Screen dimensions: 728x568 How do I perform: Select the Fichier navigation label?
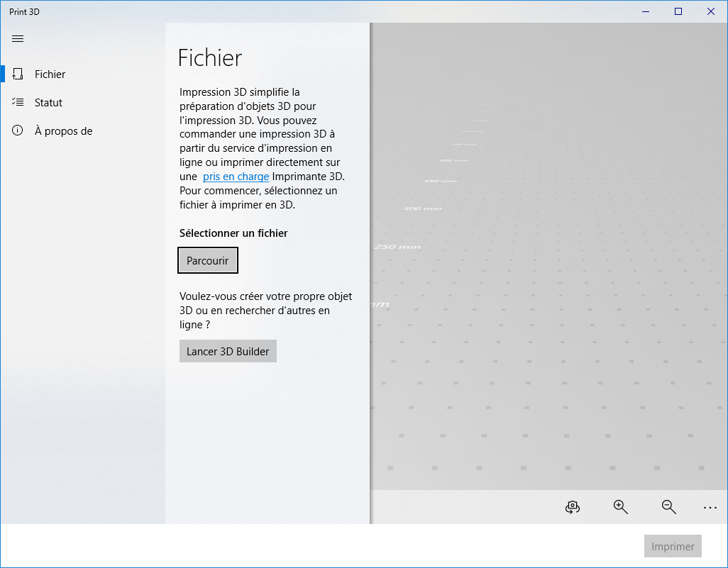pyautogui.click(x=50, y=74)
